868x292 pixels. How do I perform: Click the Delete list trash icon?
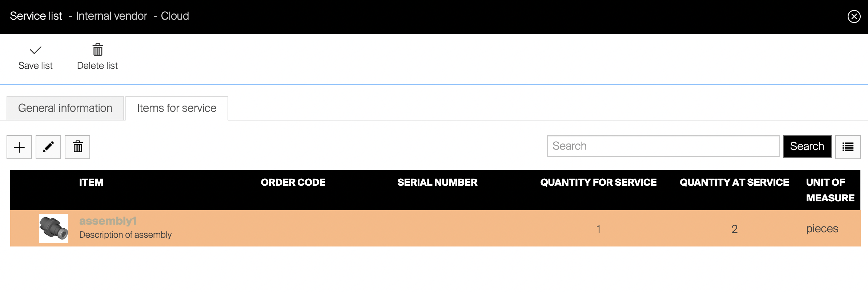[97, 50]
